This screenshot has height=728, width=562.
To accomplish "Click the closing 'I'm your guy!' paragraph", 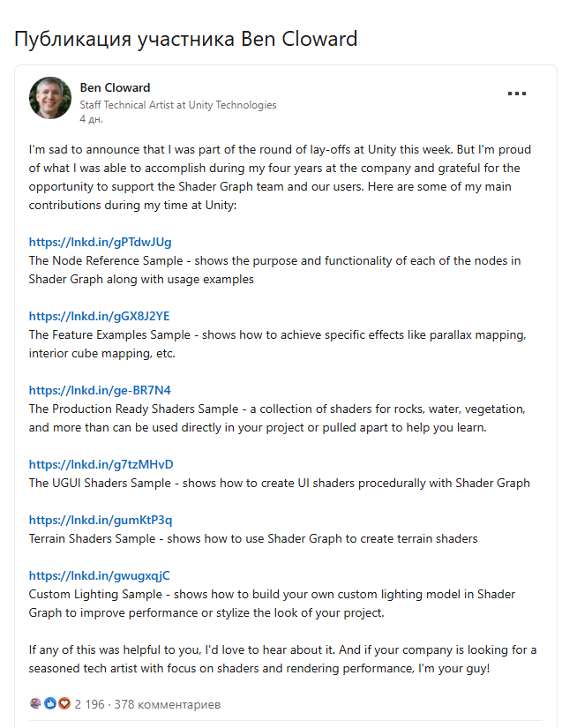I will coord(282,659).
